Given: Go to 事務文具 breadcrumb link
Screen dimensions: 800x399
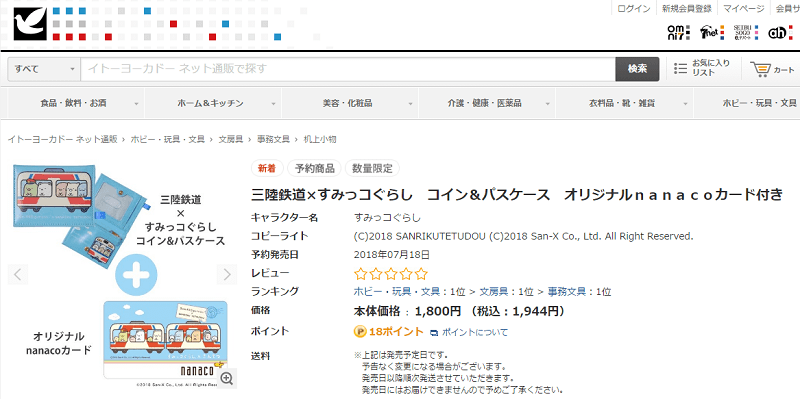Looking at the screenshot, I should tap(273, 139).
